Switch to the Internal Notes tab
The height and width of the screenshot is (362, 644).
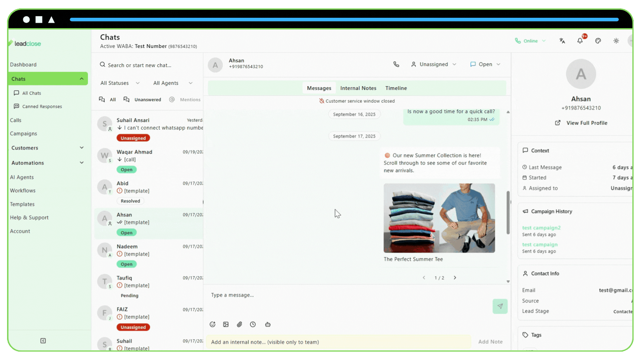(358, 88)
